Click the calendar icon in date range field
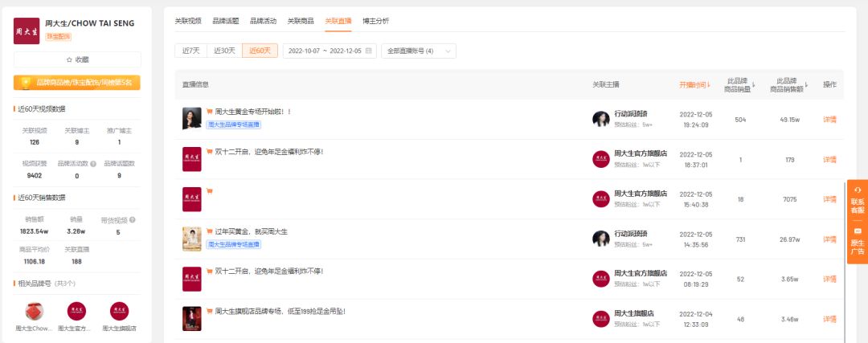 click(369, 51)
